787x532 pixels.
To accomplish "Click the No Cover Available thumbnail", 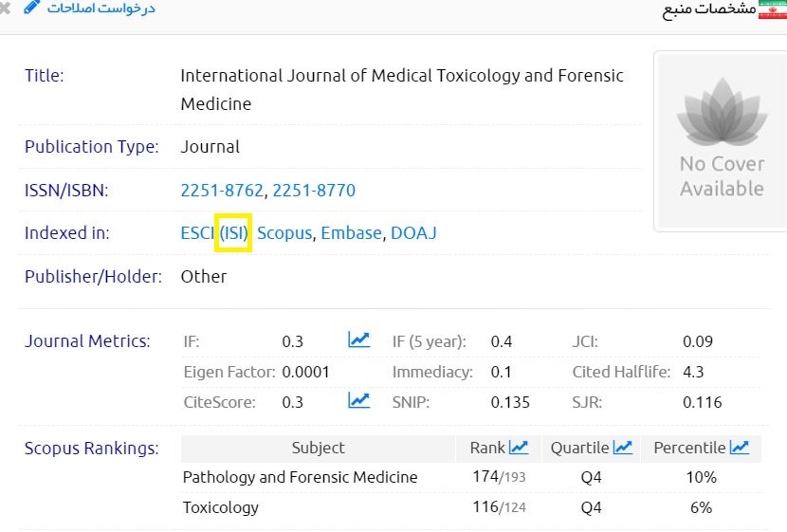I will (x=721, y=141).
